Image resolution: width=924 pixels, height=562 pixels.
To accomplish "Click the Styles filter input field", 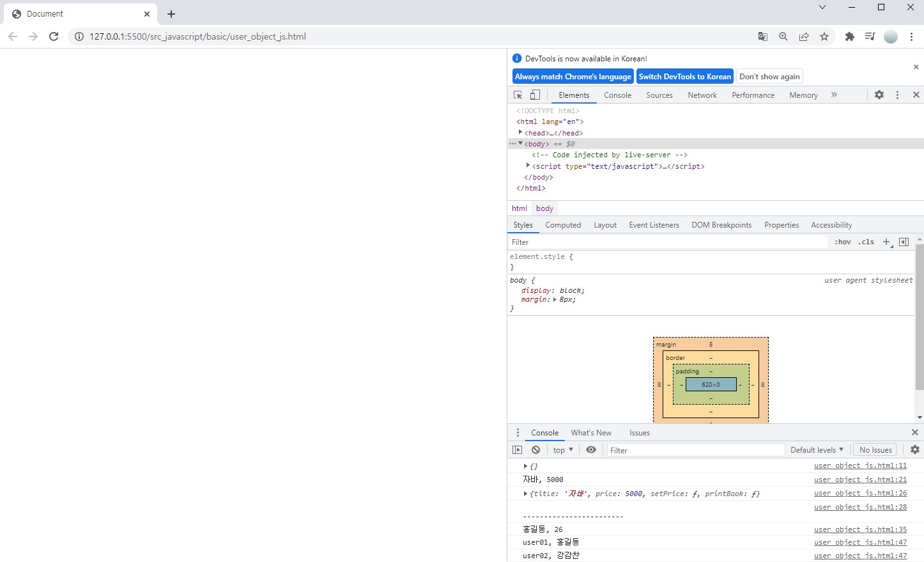I will click(x=668, y=242).
